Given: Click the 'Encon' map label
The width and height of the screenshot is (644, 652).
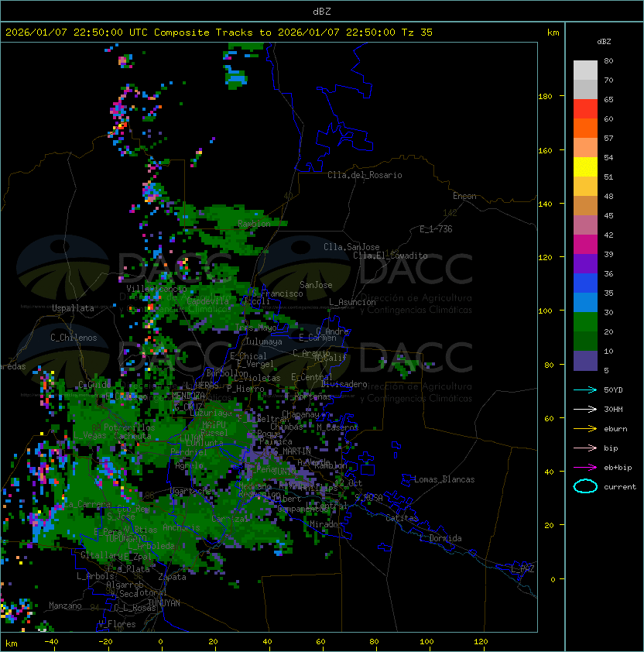Looking at the screenshot, I should (x=464, y=196).
